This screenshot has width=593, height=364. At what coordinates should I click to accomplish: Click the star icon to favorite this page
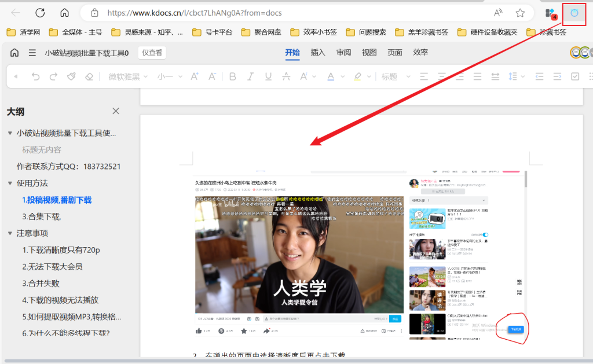pyautogui.click(x=520, y=13)
